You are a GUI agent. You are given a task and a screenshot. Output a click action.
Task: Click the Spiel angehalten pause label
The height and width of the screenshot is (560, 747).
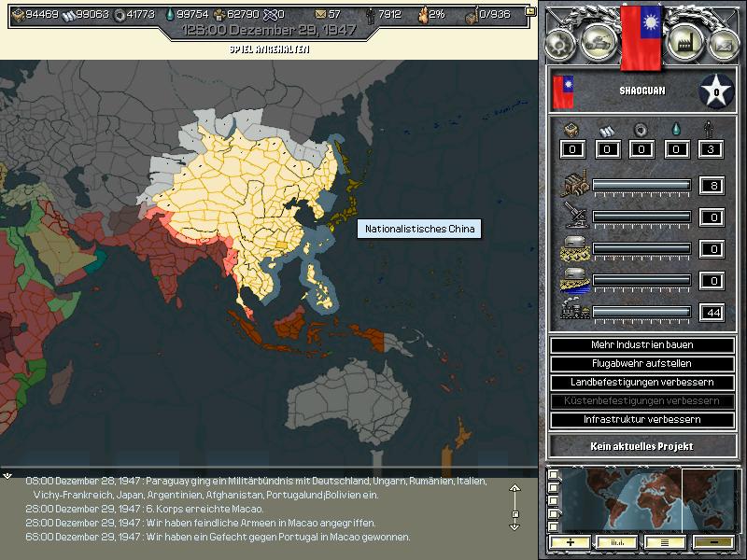pyautogui.click(x=269, y=49)
